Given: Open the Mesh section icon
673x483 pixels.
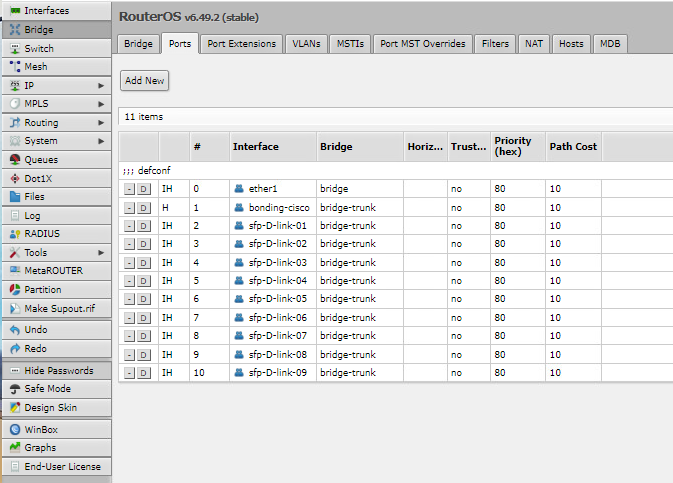Looking at the screenshot, I should point(15,67).
